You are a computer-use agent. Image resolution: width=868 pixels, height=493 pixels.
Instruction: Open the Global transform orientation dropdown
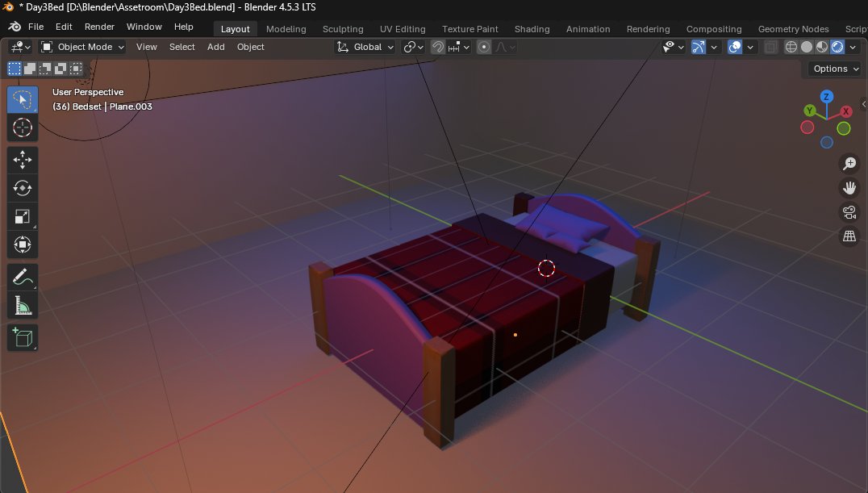pyautogui.click(x=365, y=47)
